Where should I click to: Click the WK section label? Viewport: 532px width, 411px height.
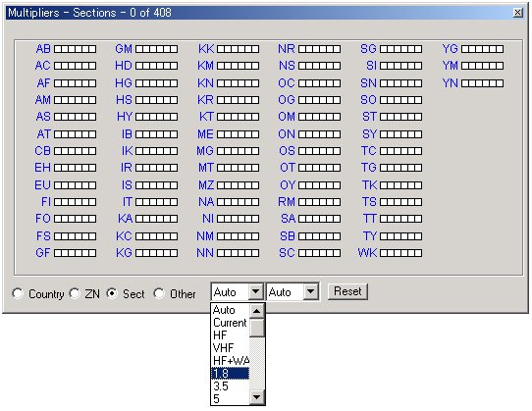pos(367,253)
